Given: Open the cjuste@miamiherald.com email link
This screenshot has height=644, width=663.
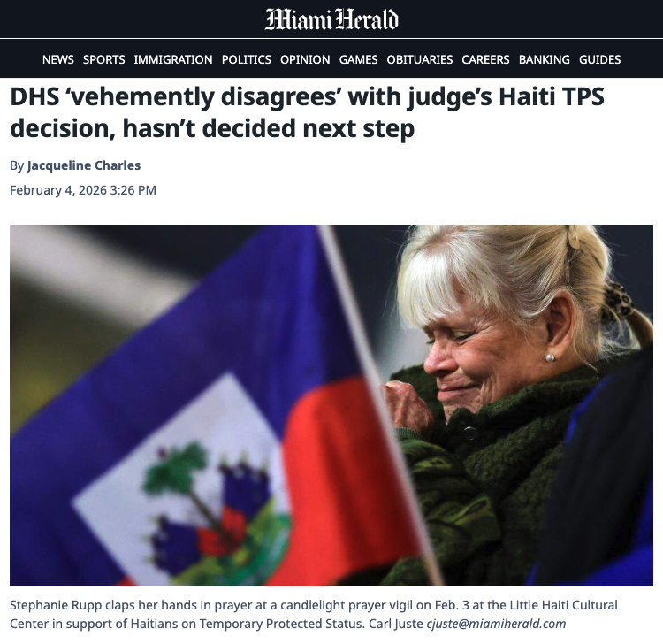Looking at the screenshot, I should (496, 625).
